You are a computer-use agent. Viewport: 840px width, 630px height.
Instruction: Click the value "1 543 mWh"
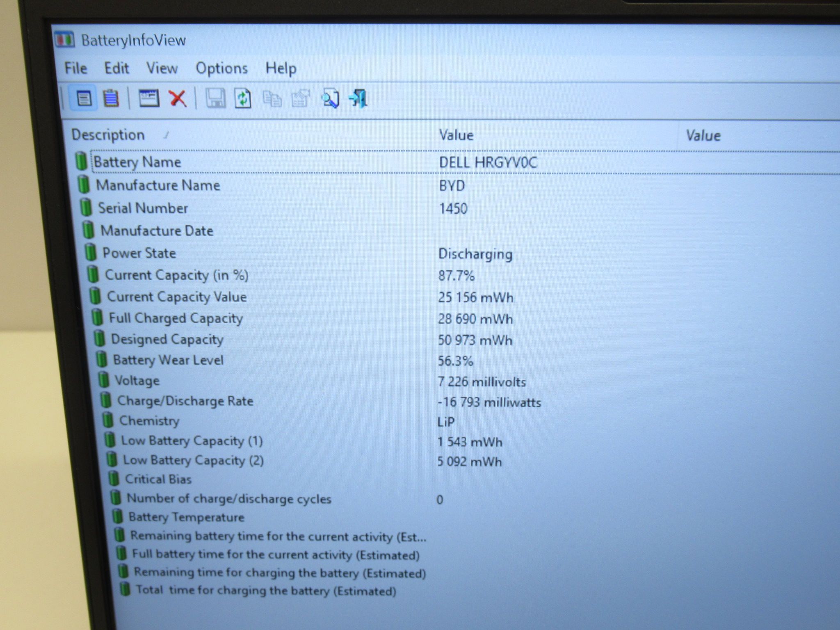coord(470,442)
